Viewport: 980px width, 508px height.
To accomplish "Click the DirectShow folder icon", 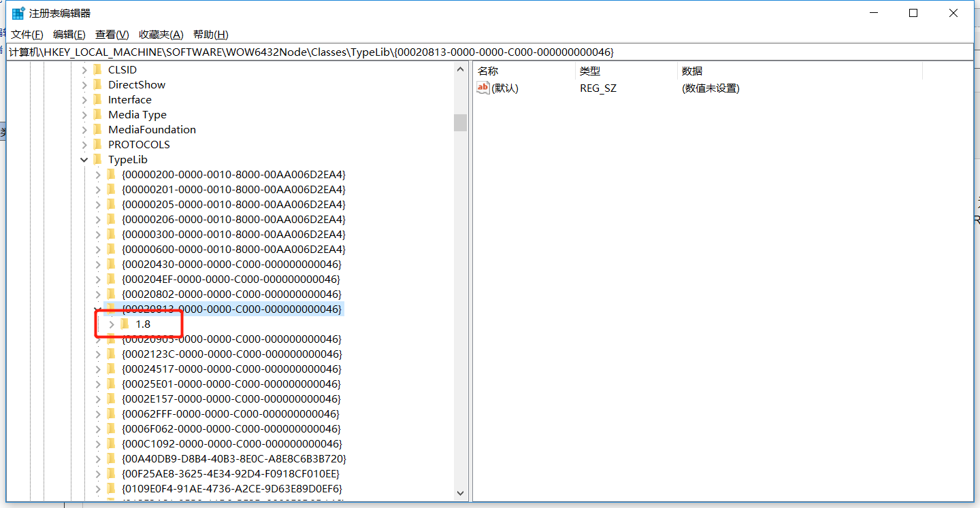I will click(x=97, y=84).
